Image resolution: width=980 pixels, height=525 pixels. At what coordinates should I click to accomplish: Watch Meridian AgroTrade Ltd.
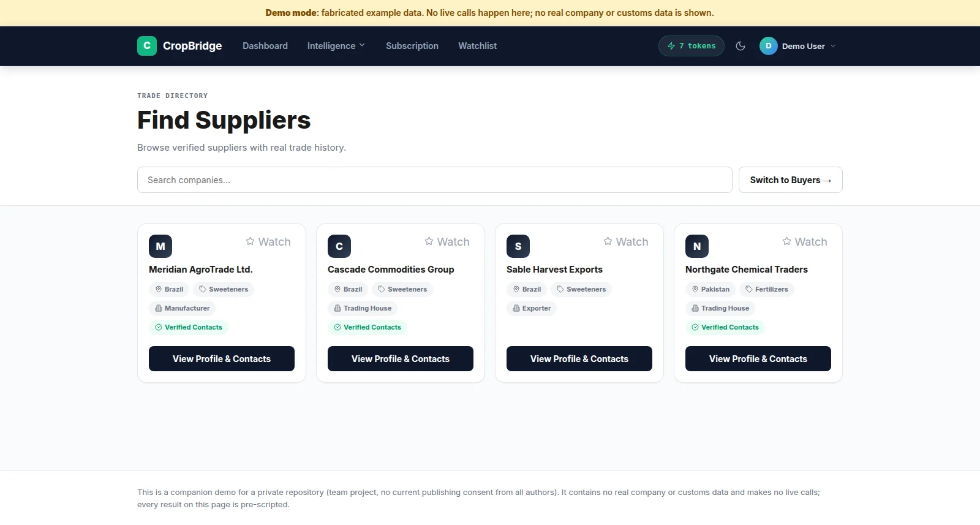[x=268, y=242]
